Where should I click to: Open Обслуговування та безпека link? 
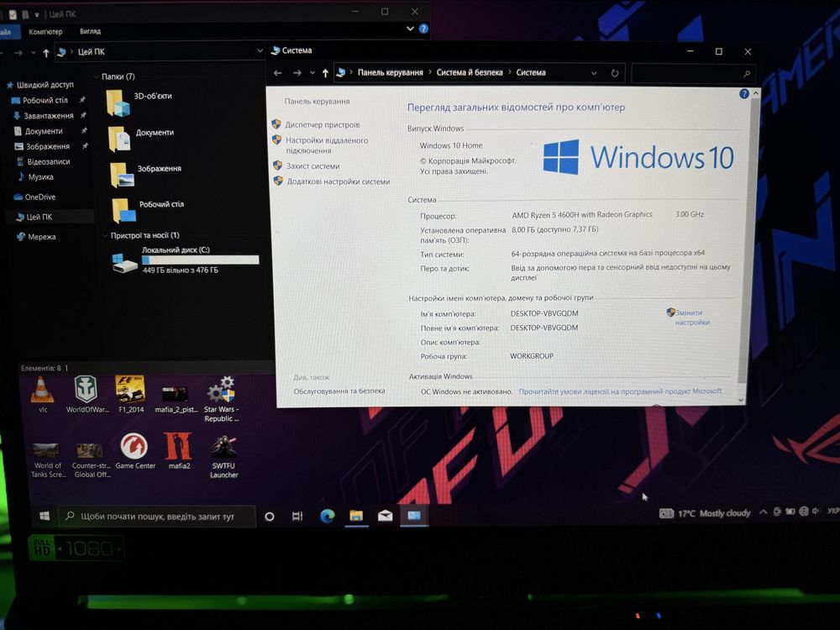click(x=339, y=391)
